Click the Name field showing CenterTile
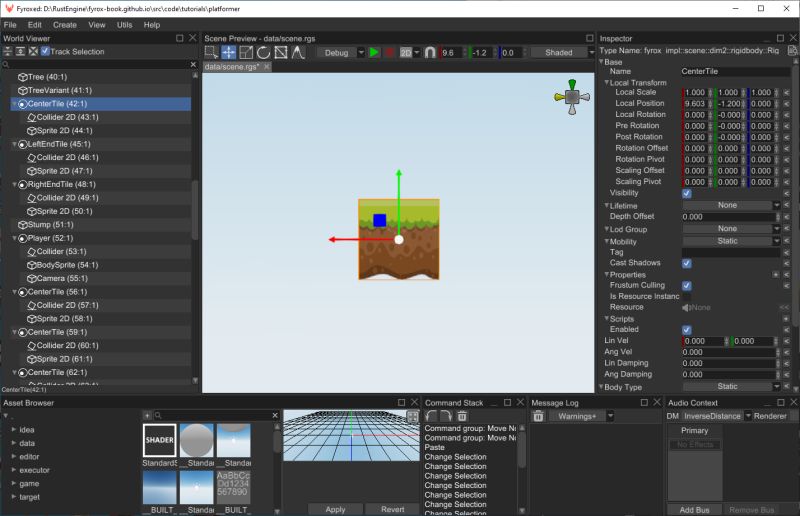800x516 pixels. click(735, 71)
